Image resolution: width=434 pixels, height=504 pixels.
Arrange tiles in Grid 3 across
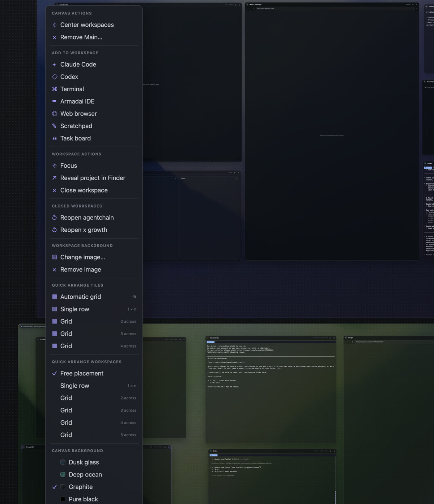pyautogui.click(x=94, y=333)
